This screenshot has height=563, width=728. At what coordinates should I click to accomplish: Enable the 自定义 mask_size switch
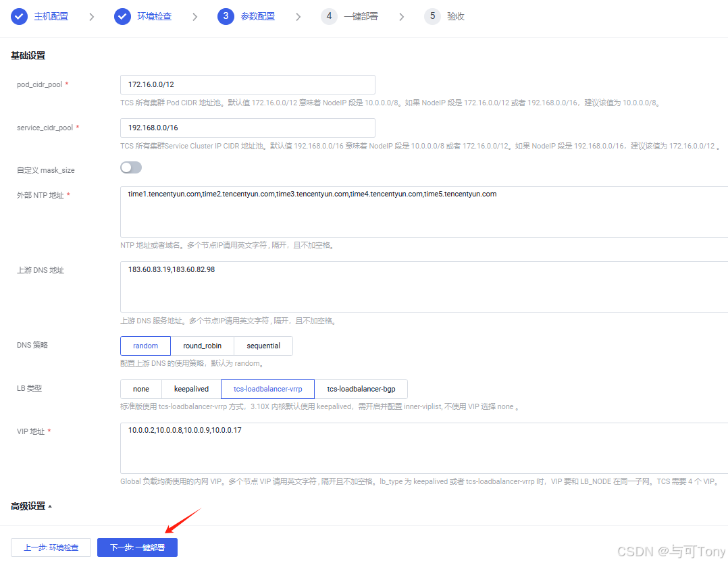click(x=130, y=167)
